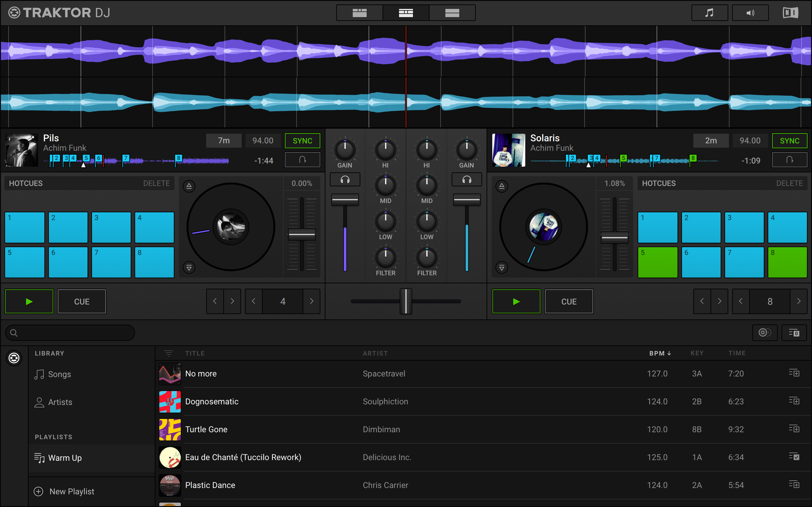Click the DELETE hotcues button Deck A
The width and height of the screenshot is (812, 507).
(155, 183)
